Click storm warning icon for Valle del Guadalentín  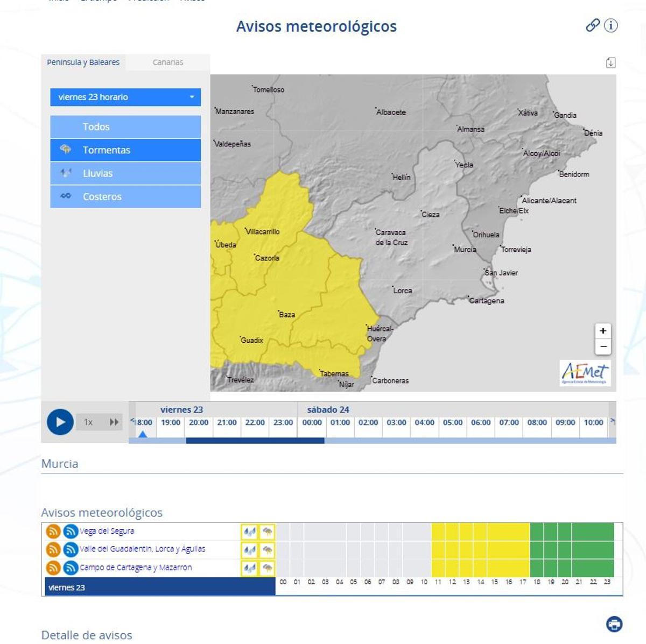click(267, 550)
